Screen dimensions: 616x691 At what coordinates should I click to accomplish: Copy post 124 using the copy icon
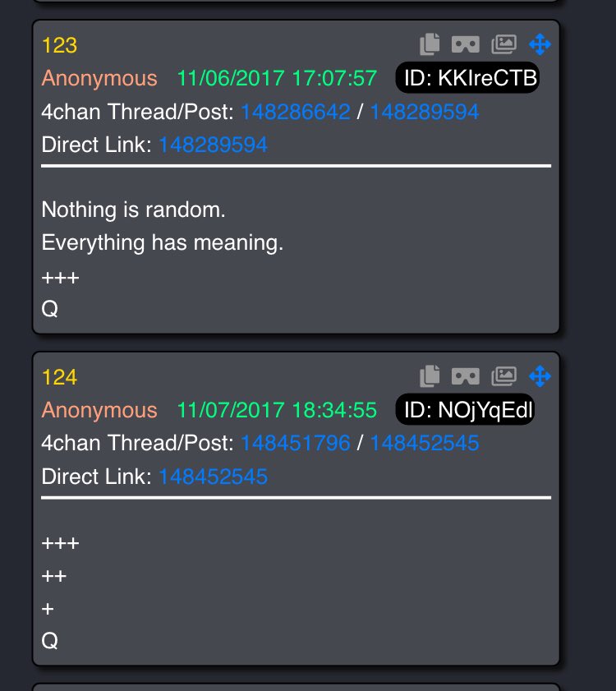[x=430, y=376]
